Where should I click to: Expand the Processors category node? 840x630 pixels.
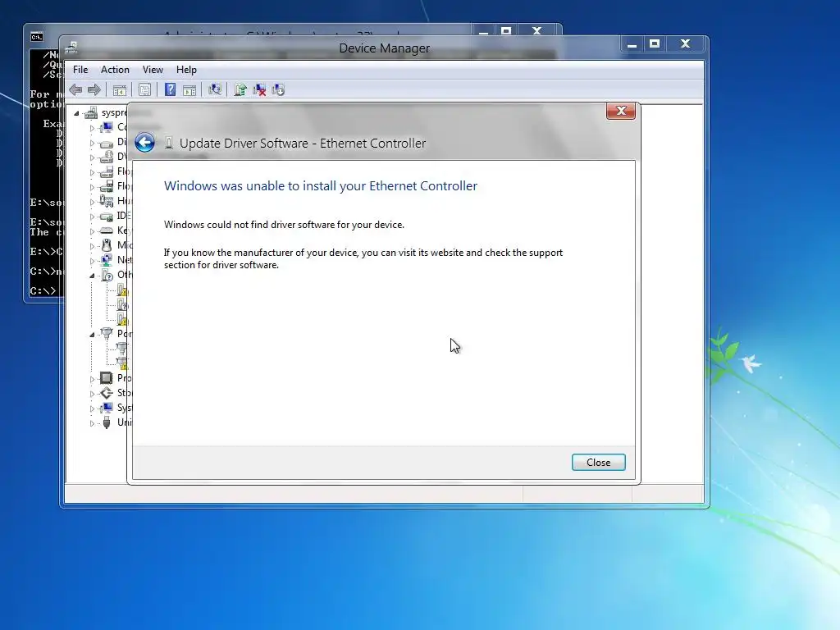click(92, 379)
